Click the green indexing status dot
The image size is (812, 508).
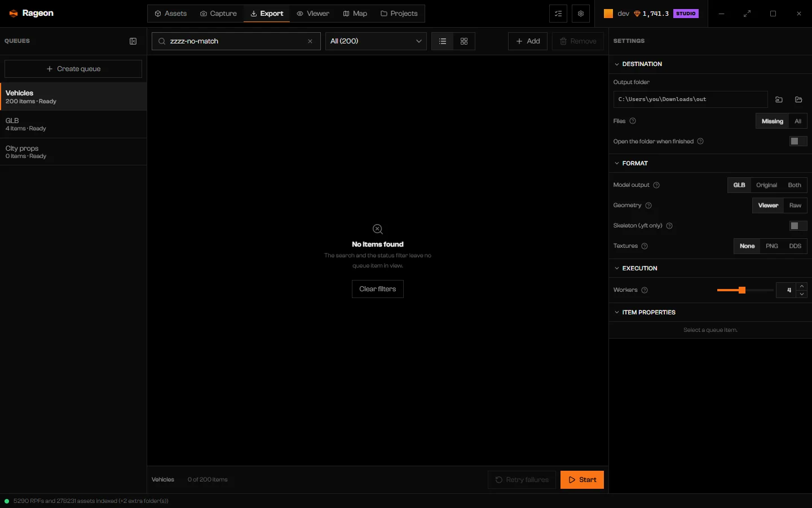[x=7, y=501]
